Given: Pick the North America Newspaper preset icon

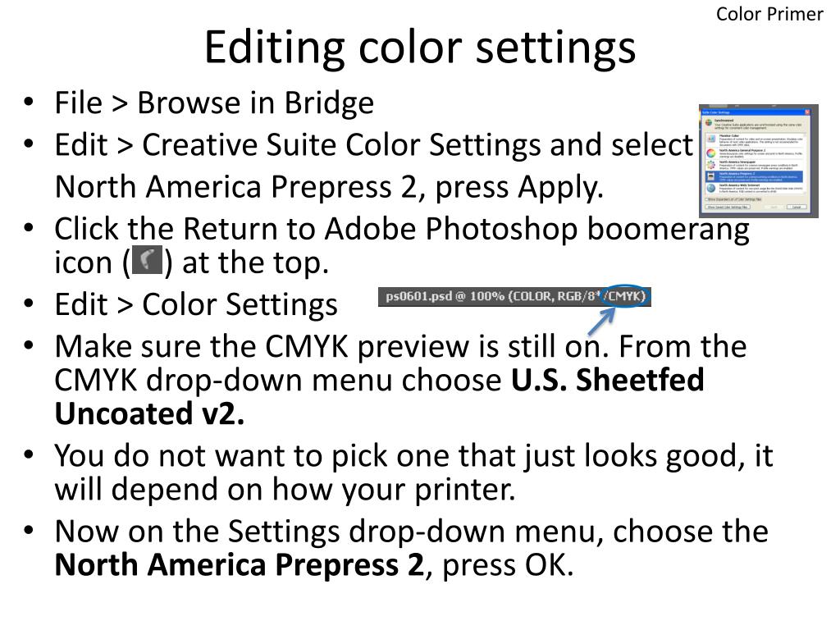Looking at the screenshot, I should click(x=711, y=165).
